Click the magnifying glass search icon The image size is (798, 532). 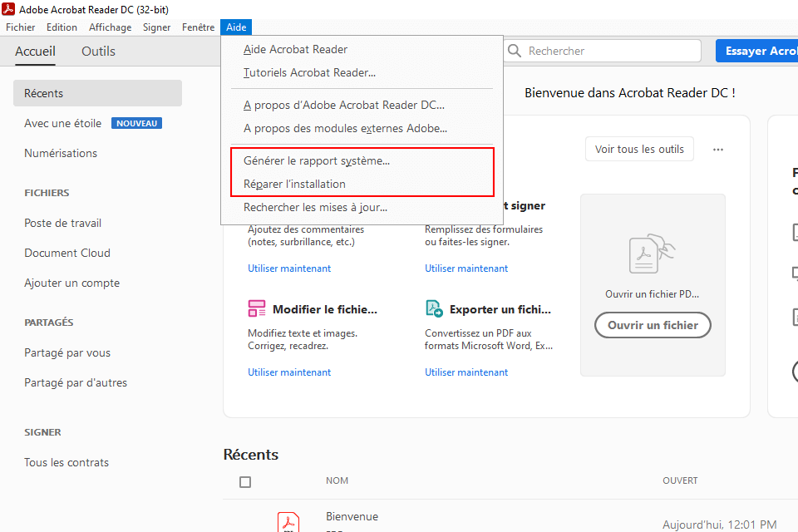(x=515, y=51)
